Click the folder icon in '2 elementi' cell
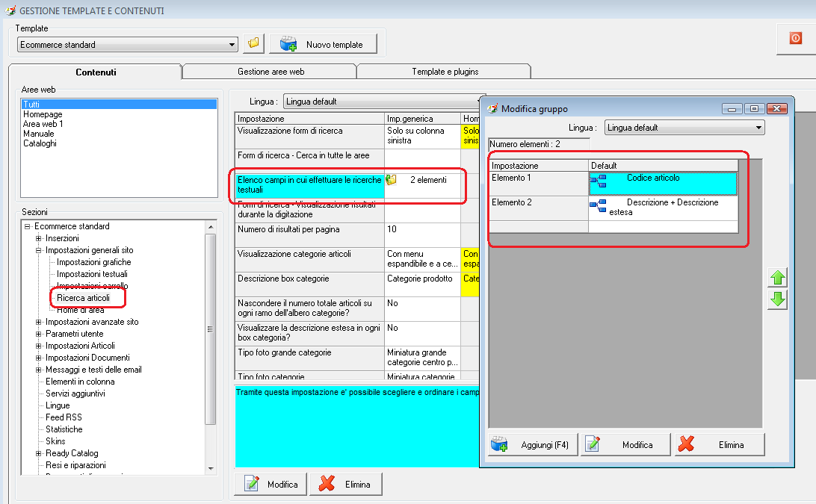This screenshot has height=504, width=816. [x=392, y=180]
